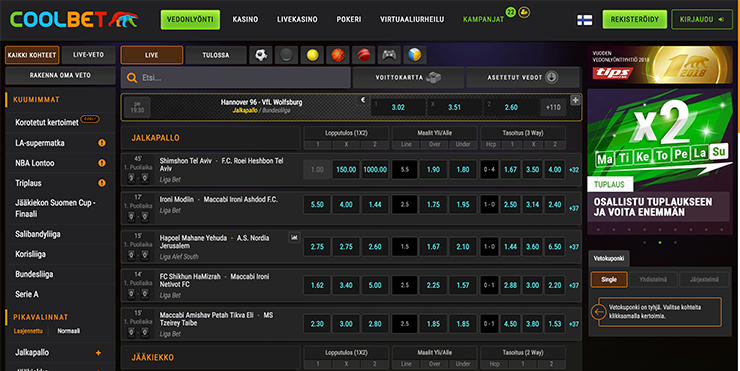Select the Järjestelmä bet slip tab
Image resolution: width=740 pixels, height=371 pixels.
pyautogui.click(x=704, y=279)
